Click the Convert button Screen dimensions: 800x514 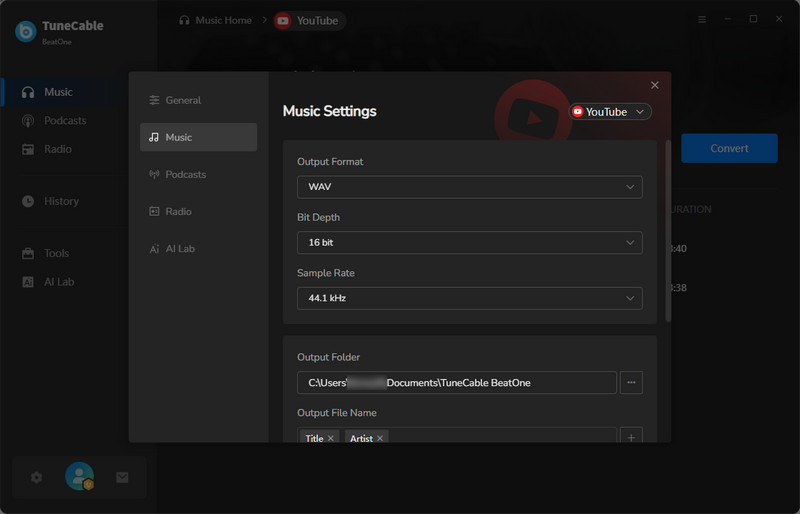click(x=729, y=148)
